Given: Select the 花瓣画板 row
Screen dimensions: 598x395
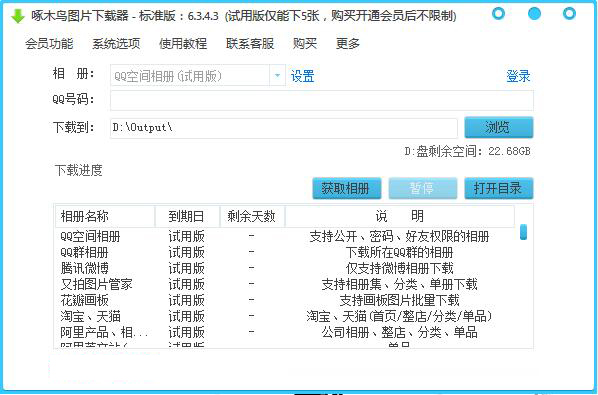Looking at the screenshot, I should (x=285, y=301).
